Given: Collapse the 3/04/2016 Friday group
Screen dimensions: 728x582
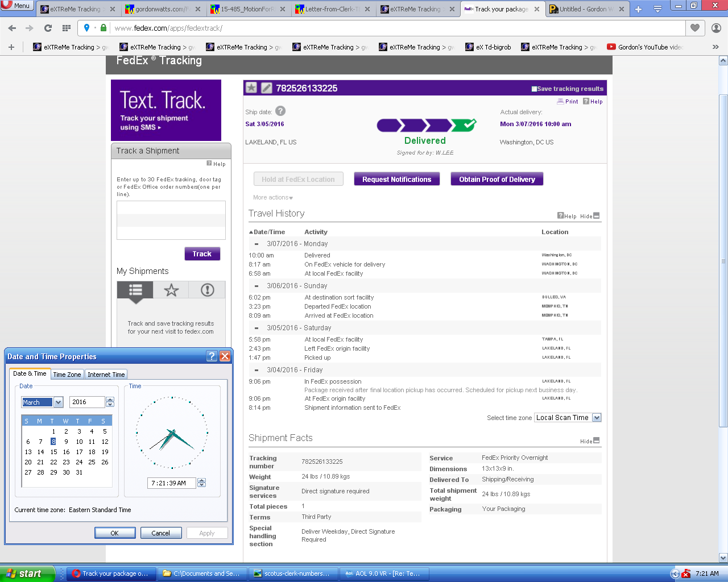Looking at the screenshot, I should coord(257,370).
